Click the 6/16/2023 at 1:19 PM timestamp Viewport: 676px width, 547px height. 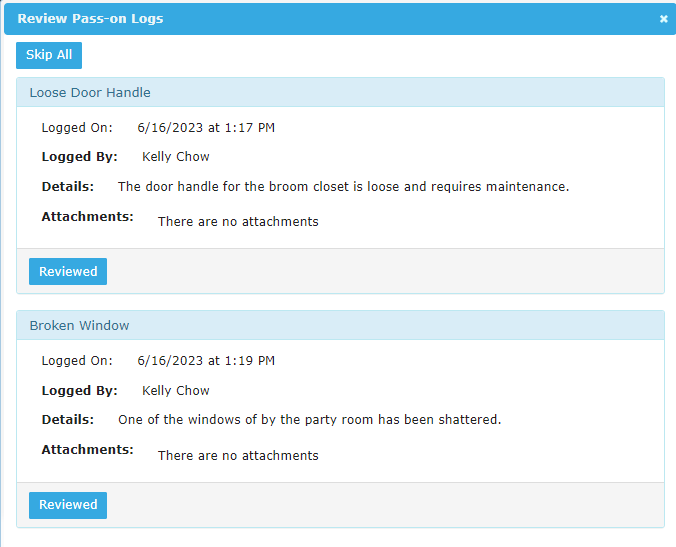tap(206, 361)
